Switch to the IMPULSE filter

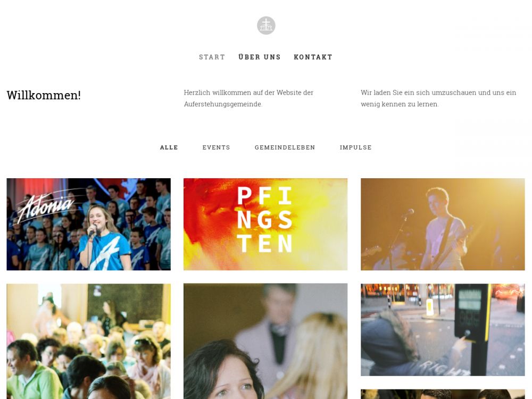[x=356, y=147]
